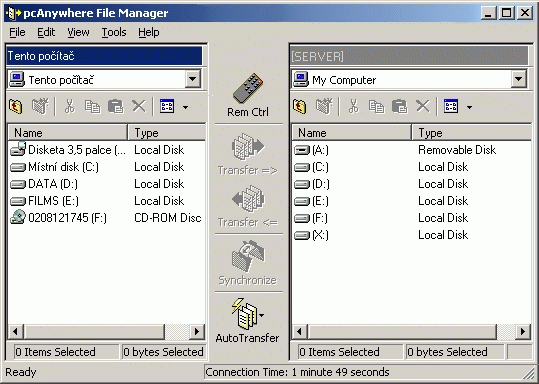Screen dimensions: 539x384
Task: Click Paste icon in left pane toolbar
Action: point(116,106)
